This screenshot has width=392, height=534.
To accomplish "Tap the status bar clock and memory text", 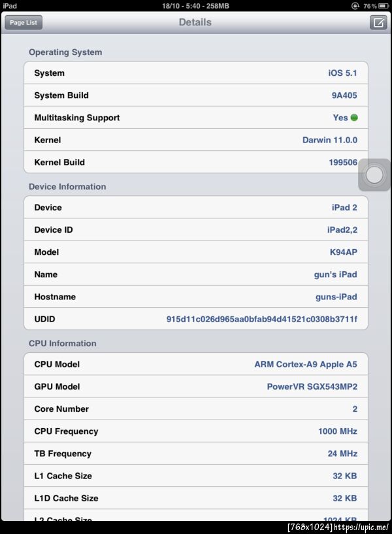I will coord(195,6).
